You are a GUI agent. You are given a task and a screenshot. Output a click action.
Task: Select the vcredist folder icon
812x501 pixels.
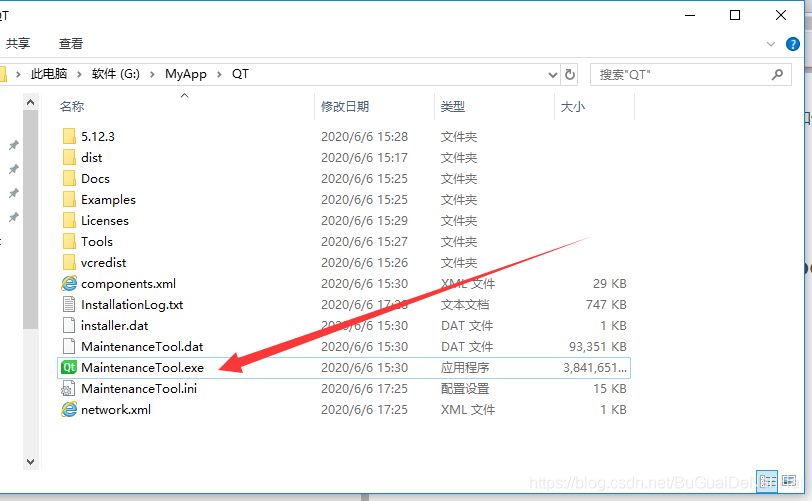69,262
